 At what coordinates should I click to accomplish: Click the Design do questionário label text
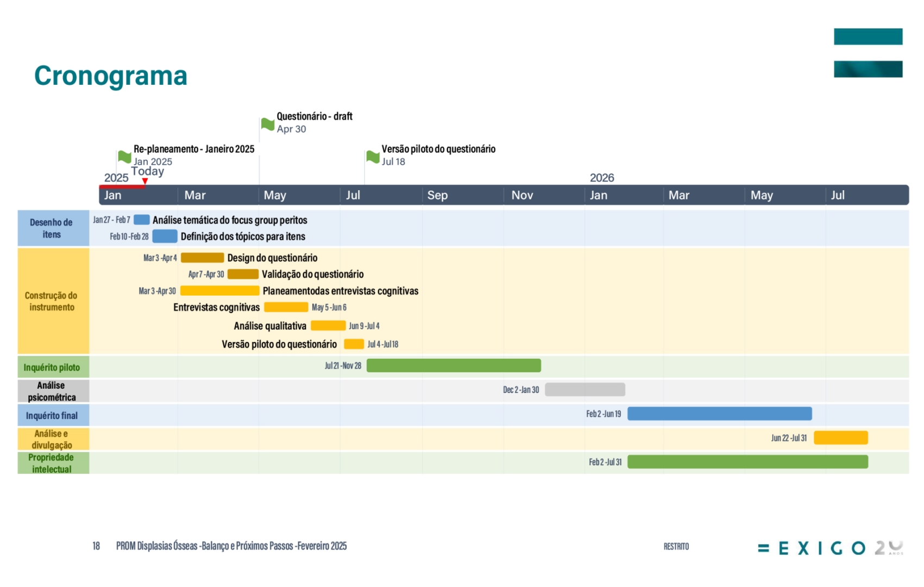coord(272,258)
